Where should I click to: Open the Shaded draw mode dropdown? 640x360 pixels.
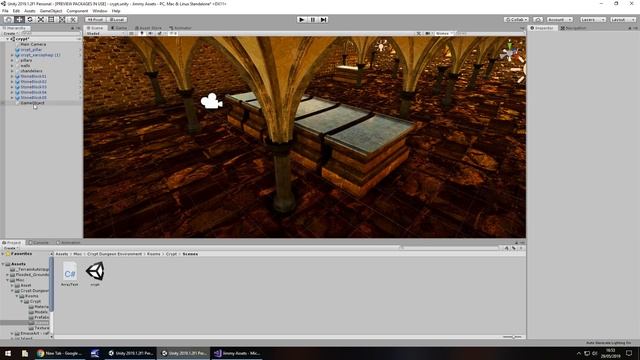point(106,33)
